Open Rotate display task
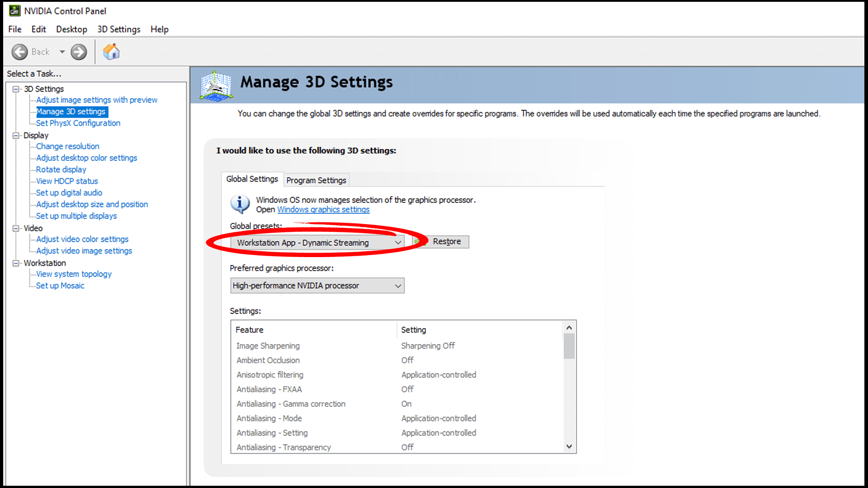This screenshot has width=868, height=488. [x=61, y=169]
